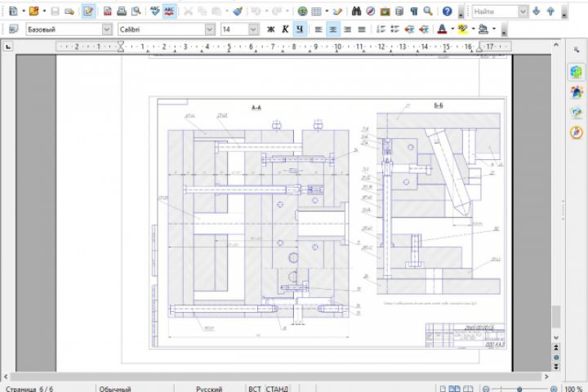Open Help with question mark icon
This screenshot has width=588, height=392.
point(447,11)
